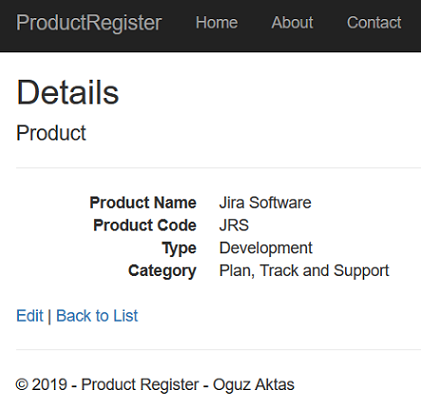Open the Contact page
This screenshot has width=421, height=410.
(x=374, y=23)
